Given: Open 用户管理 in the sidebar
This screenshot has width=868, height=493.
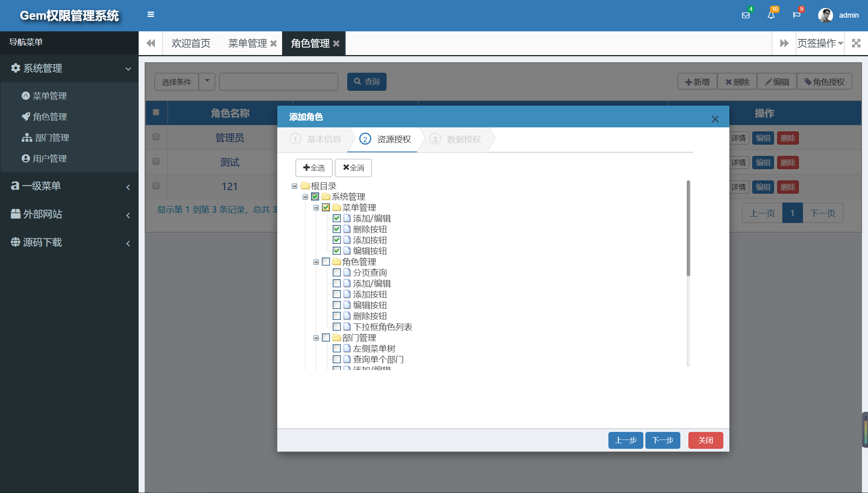Looking at the screenshot, I should click(x=49, y=158).
